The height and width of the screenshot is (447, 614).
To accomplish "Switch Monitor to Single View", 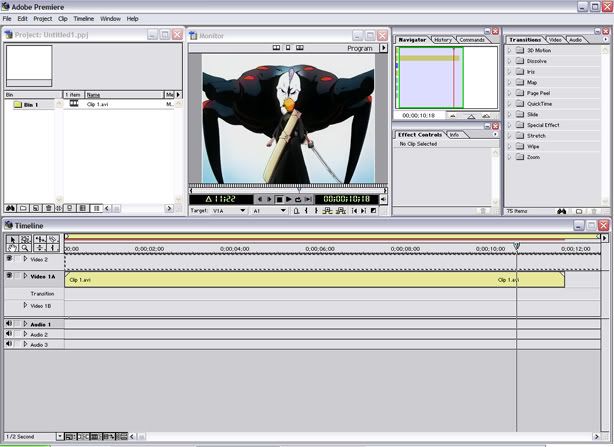I will (288, 48).
